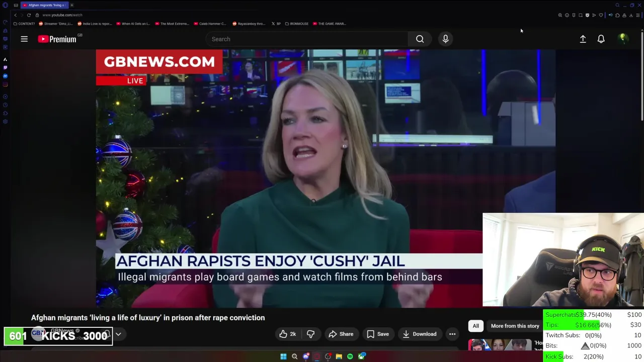Click the related video thumbnail below chips
The image size is (644, 362).
point(500,345)
